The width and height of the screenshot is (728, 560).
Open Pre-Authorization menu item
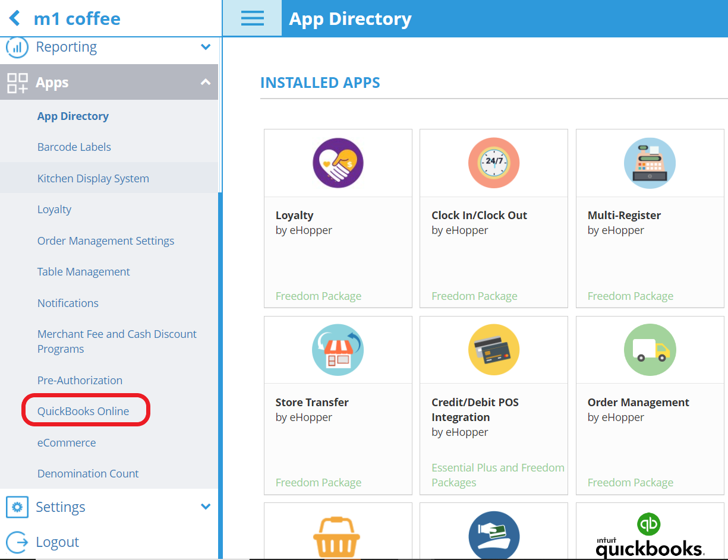coord(80,380)
